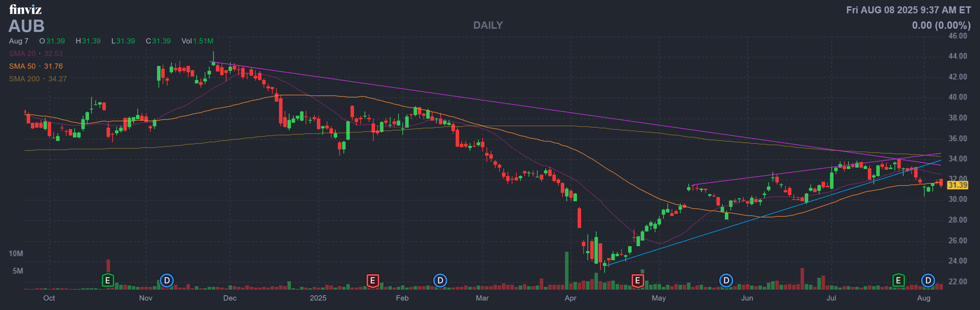
Task: Click the 42.00 price axis label
Action: (x=958, y=77)
